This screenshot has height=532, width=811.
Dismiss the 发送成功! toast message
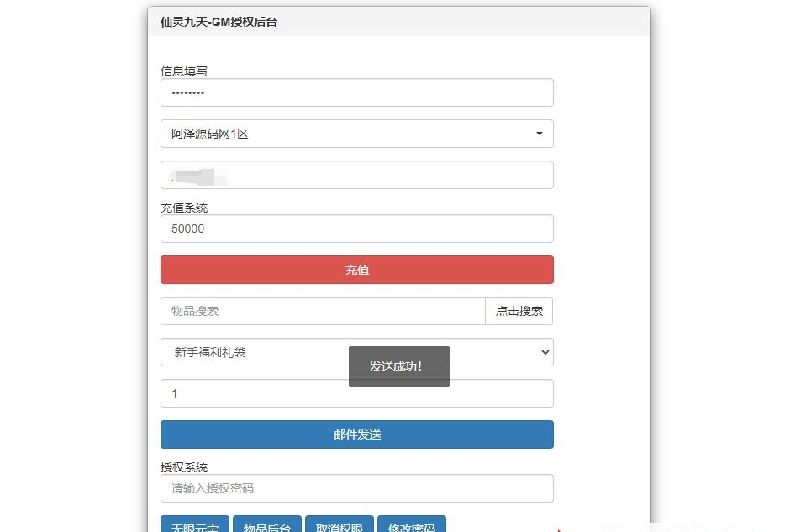point(398,366)
